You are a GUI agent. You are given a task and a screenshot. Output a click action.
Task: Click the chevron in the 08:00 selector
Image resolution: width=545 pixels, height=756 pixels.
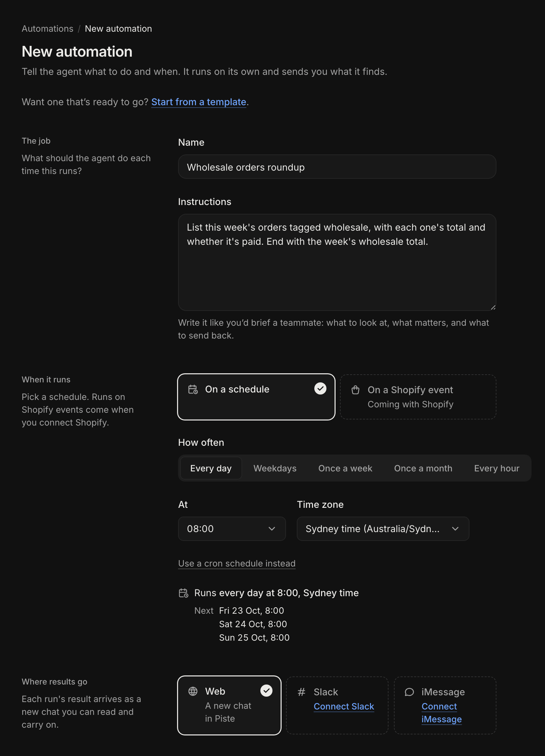click(x=272, y=529)
